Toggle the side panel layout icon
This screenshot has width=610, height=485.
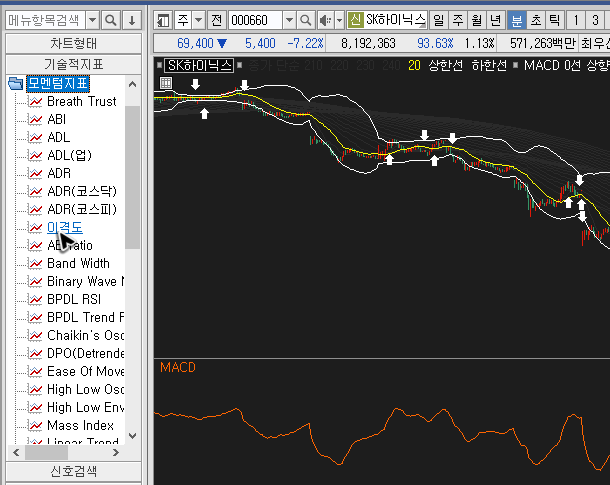click(163, 20)
